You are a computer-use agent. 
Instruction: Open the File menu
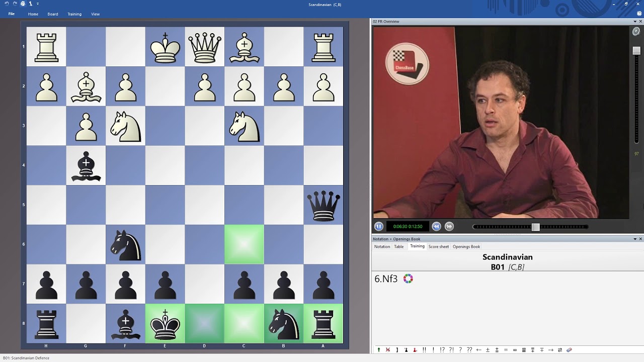click(11, 14)
